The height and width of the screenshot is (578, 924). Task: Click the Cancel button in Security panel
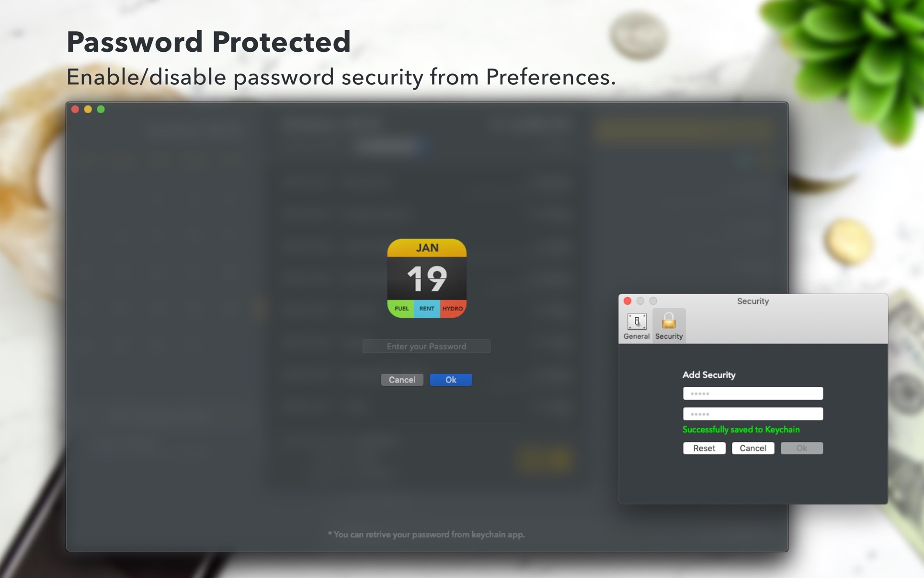pos(753,448)
